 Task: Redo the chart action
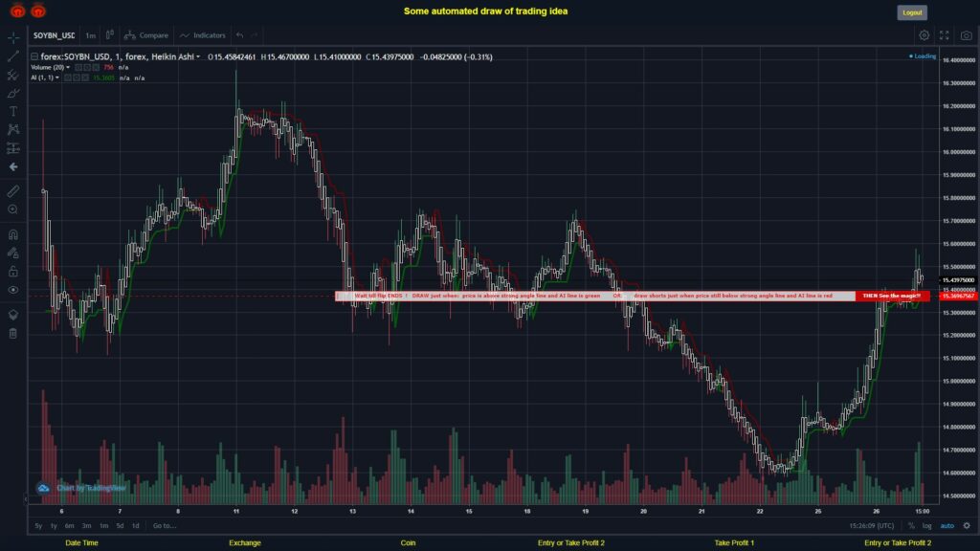[x=255, y=35]
